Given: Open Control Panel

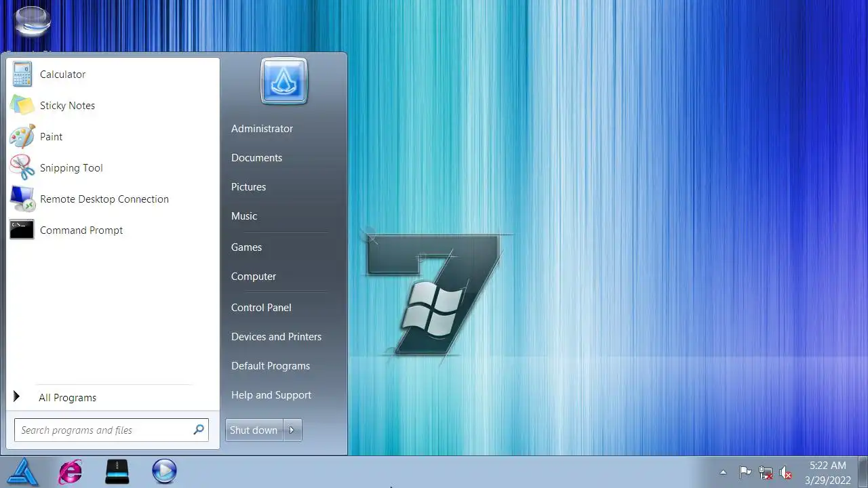Looking at the screenshot, I should click(261, 308).
